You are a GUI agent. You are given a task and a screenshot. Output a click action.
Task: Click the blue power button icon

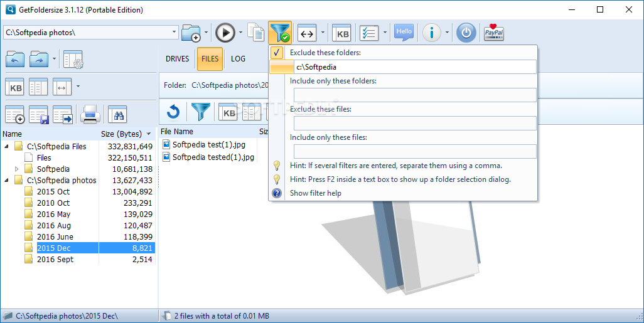click(466, 33)
